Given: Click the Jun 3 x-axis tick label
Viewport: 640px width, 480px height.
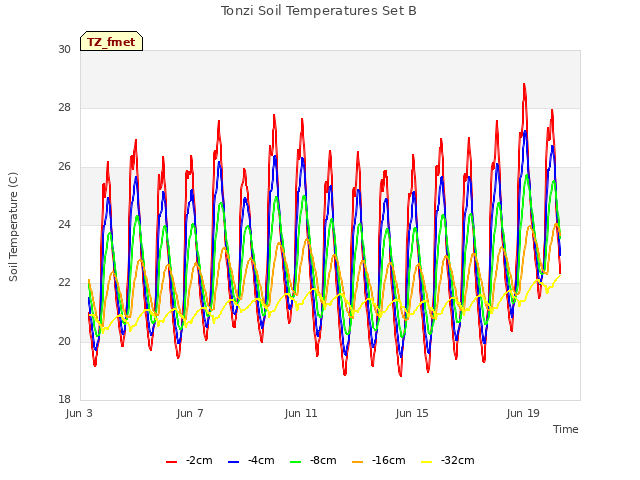Looking at the screenshot, I should pos(79,413).
